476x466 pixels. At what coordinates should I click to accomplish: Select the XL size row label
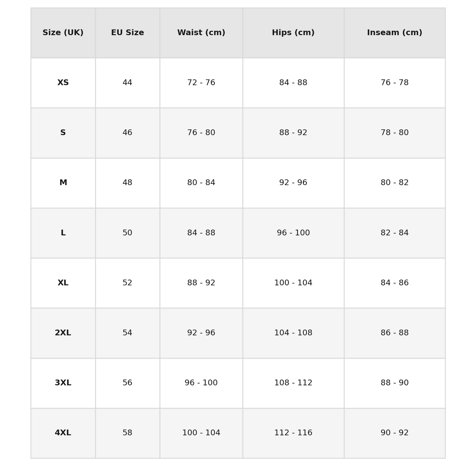coord(63,283)
